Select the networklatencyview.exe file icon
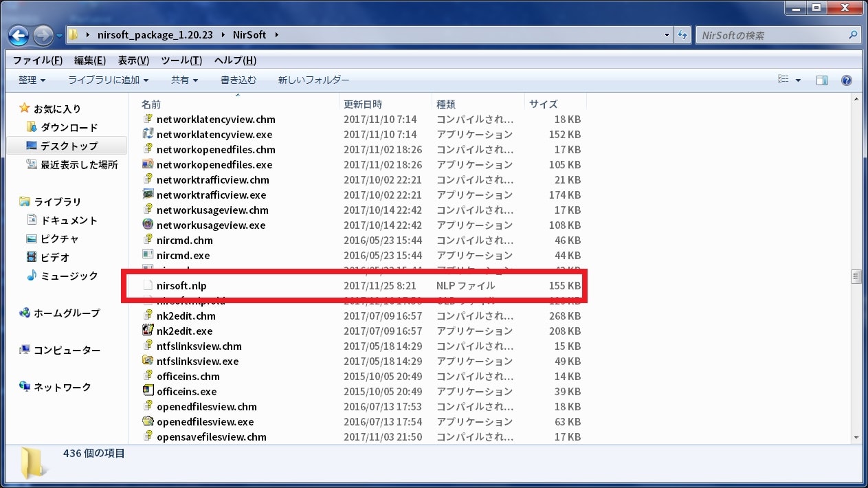The height and width of the screenshot is (488, 868). click(148, 134)
